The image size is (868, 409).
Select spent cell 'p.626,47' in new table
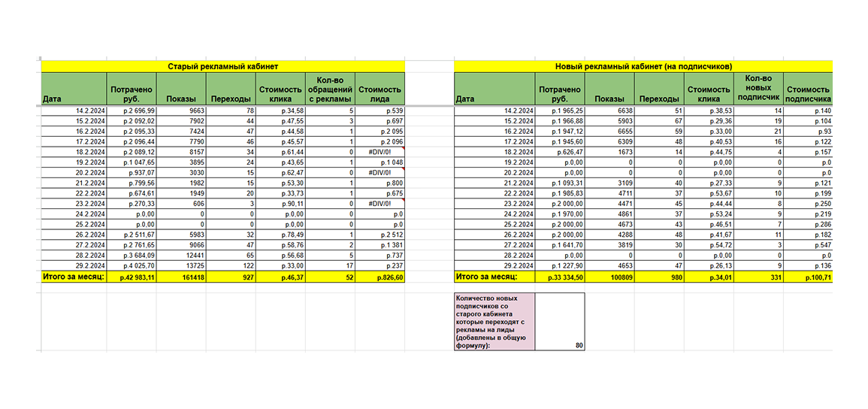[x=560, y=151]
